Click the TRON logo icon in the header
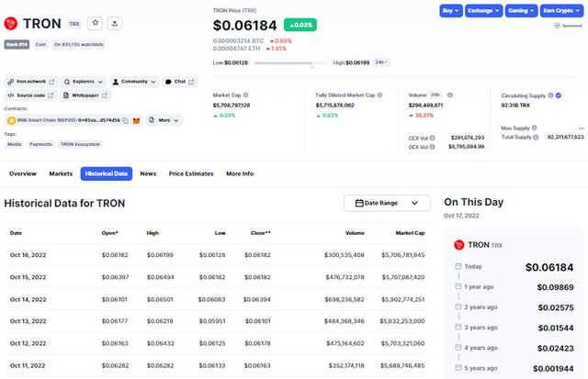This screenshot has height=379, width=588. (x=11, y=24)
